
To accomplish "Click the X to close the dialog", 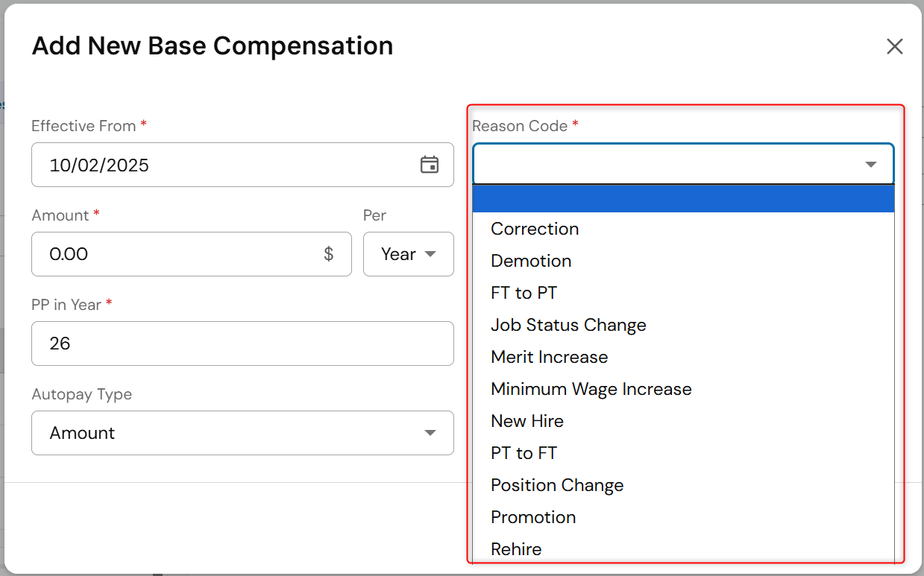I will point(894,45).
